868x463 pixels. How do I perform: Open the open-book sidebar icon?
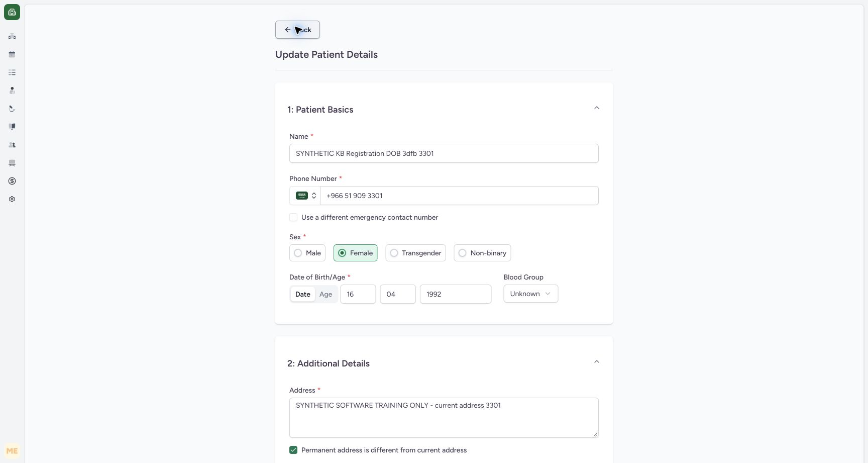(12, 127)
